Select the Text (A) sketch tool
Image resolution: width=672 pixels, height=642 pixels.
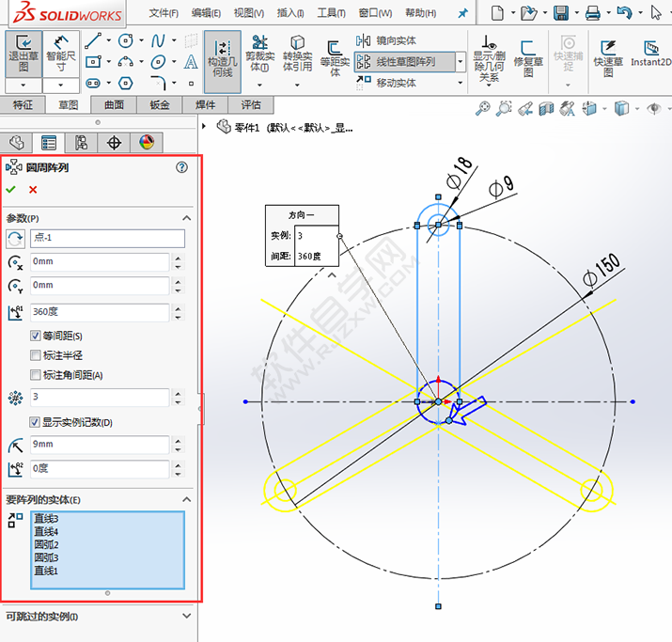[191, 62]
